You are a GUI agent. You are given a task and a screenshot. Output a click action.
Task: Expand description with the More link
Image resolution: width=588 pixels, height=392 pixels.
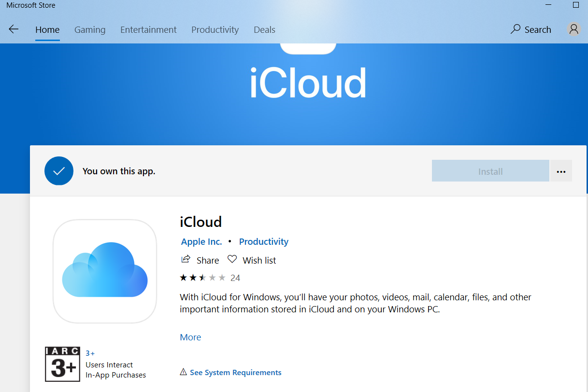coord(190,337)
